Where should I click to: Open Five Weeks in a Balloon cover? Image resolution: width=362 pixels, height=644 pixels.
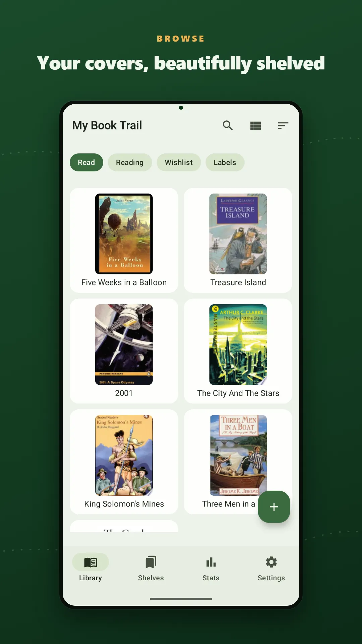point(124,234)
